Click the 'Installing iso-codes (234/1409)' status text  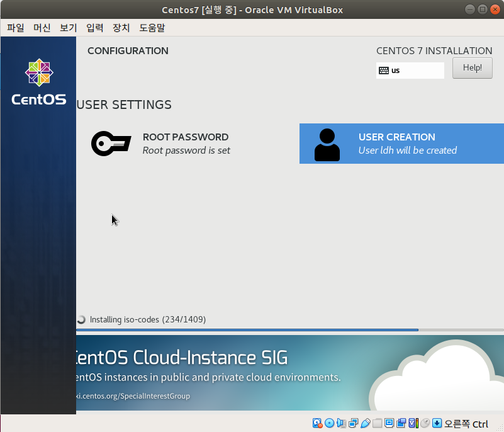pos(147,319)
